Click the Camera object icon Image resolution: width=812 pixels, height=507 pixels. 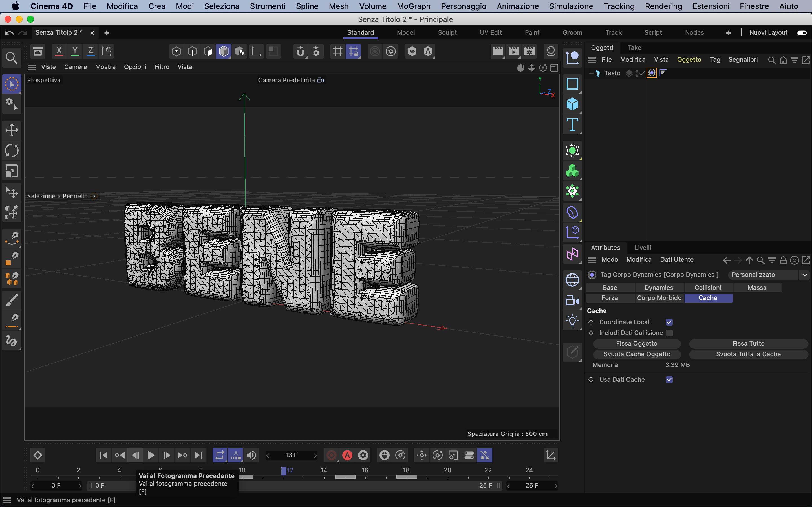point(572,301)
